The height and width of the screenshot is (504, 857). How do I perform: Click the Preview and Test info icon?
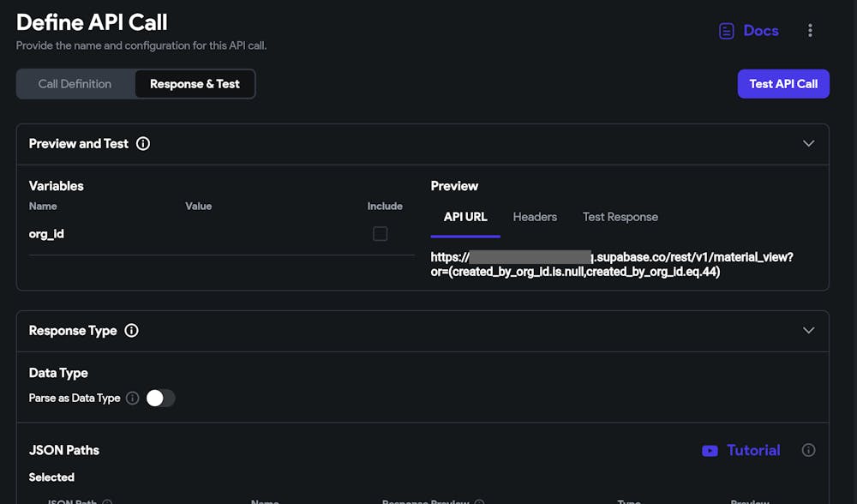click(143, 144)
